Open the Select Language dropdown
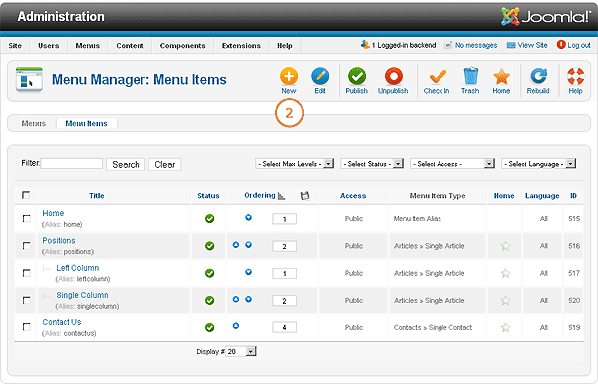The image size is (598, 385). [539, 164]
